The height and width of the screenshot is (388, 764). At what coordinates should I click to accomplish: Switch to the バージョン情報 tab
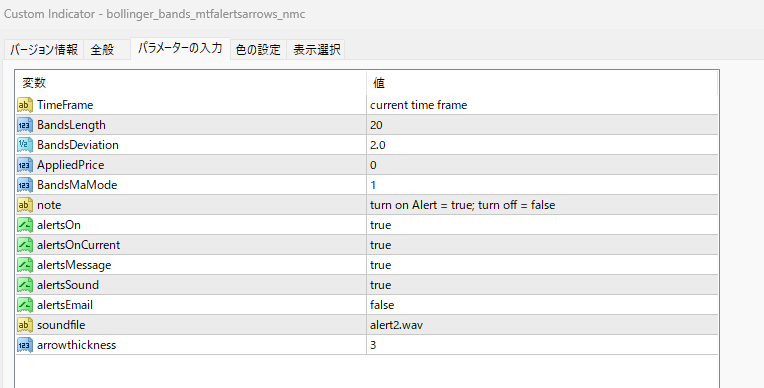coord(44,49)
